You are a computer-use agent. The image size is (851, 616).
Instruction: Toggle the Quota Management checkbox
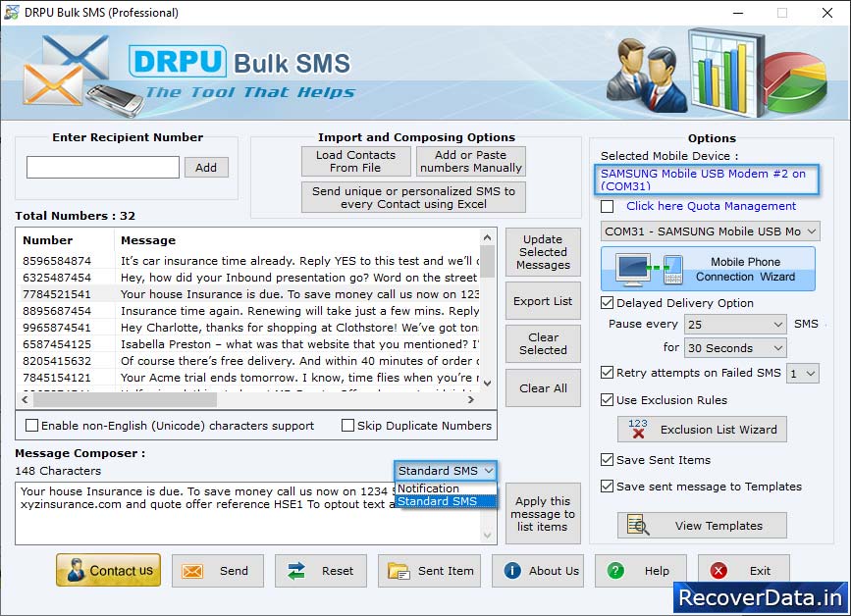pos(608,207)
